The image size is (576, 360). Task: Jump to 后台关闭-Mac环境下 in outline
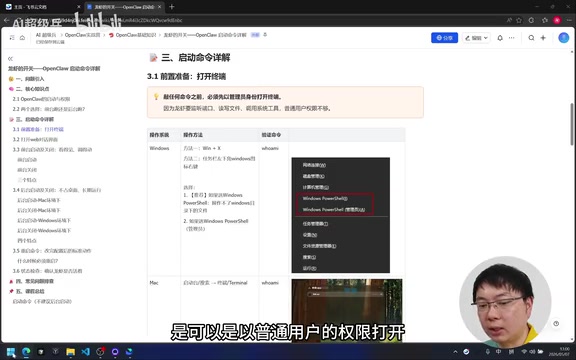pos(39,210)
